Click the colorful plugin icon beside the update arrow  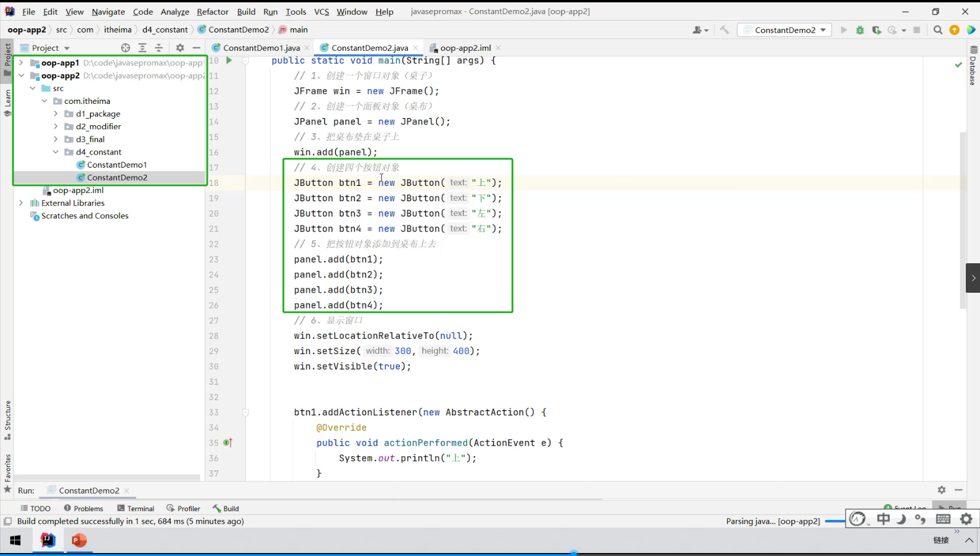click(971, 30)
